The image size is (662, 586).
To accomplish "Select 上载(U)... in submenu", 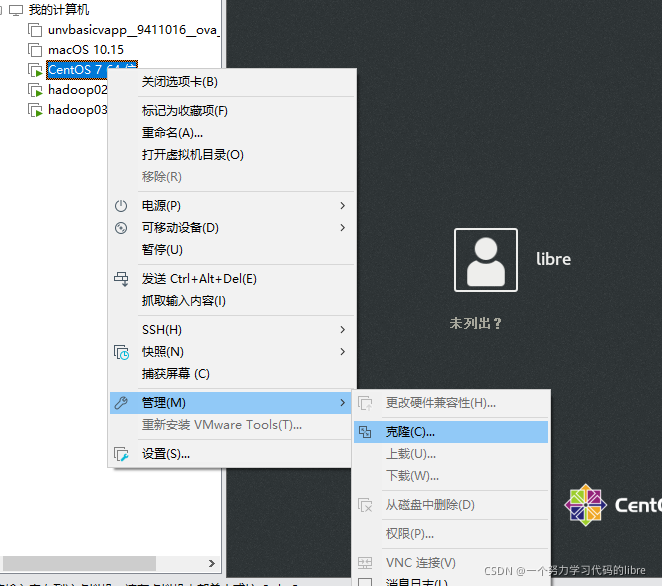I will coord(451,454).
